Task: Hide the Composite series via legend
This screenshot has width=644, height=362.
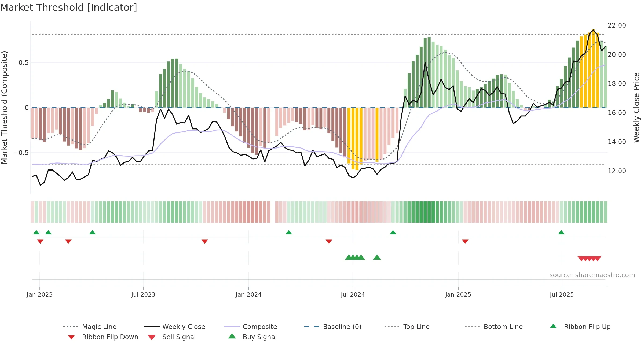Action: pyautogui.click(x=250, y=327)
